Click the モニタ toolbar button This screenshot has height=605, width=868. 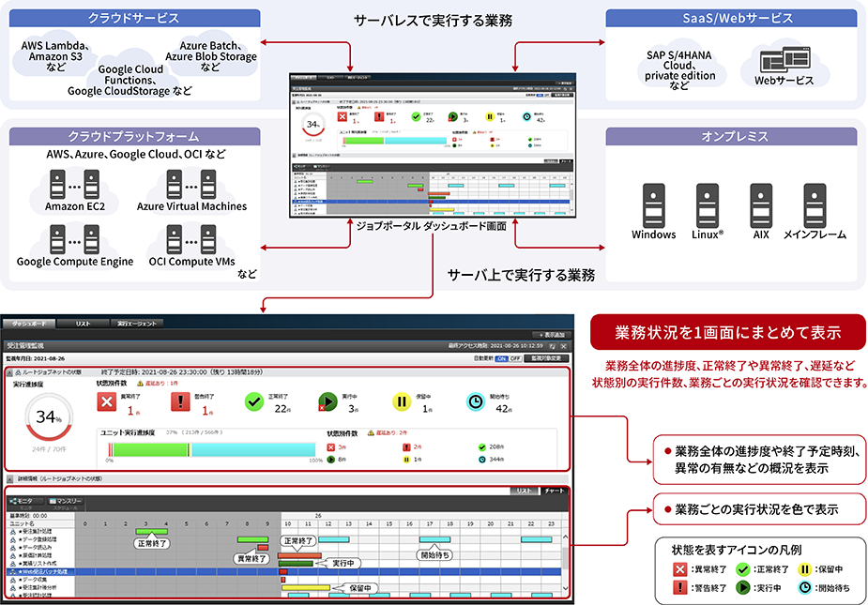(x=25, y=503)
